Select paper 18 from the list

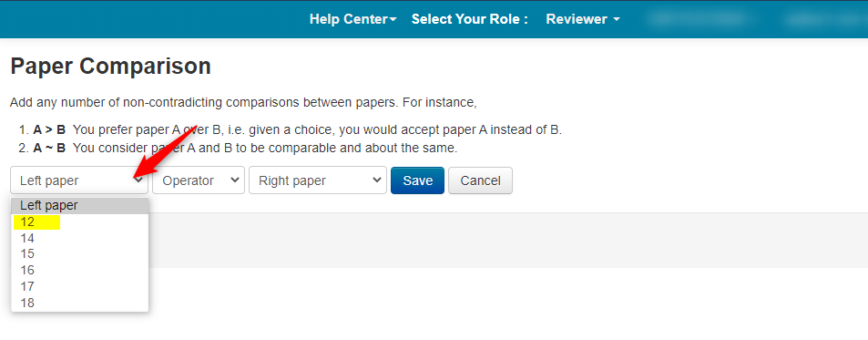click(80, 303)
